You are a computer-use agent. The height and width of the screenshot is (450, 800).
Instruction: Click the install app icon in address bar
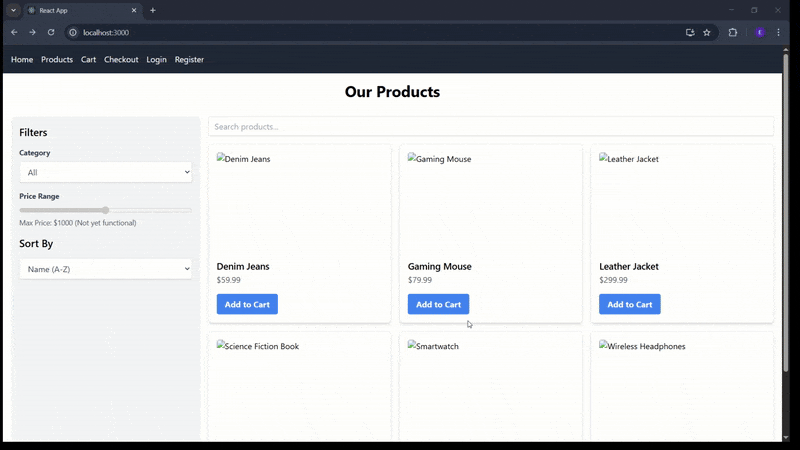click(690, 32)
